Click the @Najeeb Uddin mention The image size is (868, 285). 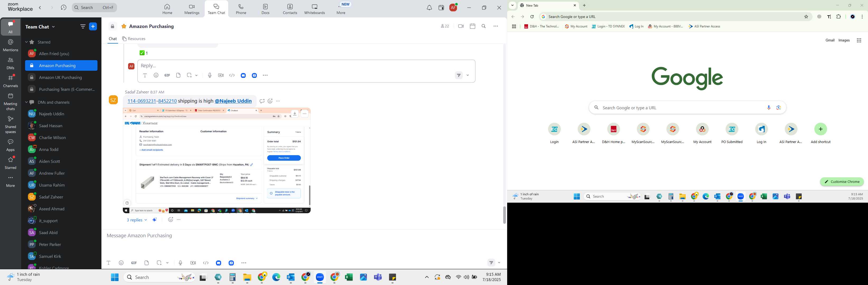pos(233,101)
